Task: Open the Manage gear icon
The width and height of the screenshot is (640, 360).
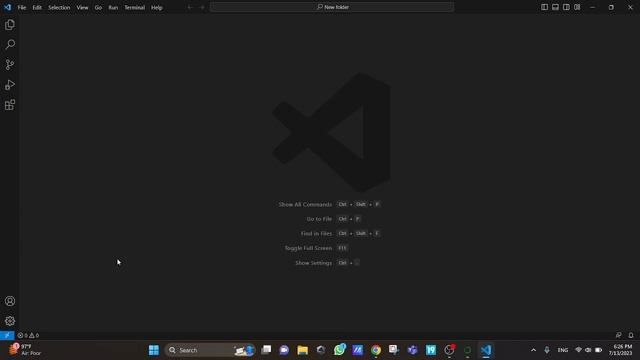Action: click(10, 321)
